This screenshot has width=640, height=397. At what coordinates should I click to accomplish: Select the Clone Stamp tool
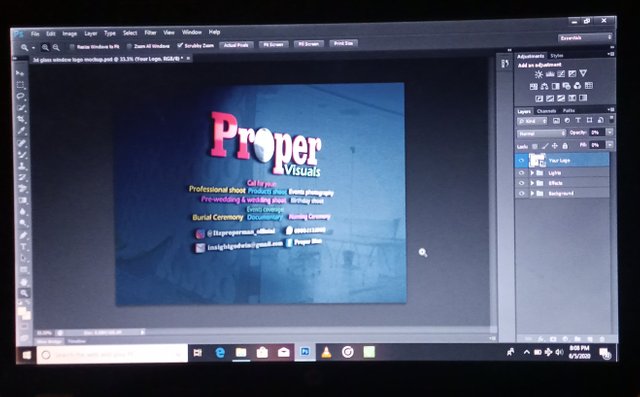coord(22,166)
